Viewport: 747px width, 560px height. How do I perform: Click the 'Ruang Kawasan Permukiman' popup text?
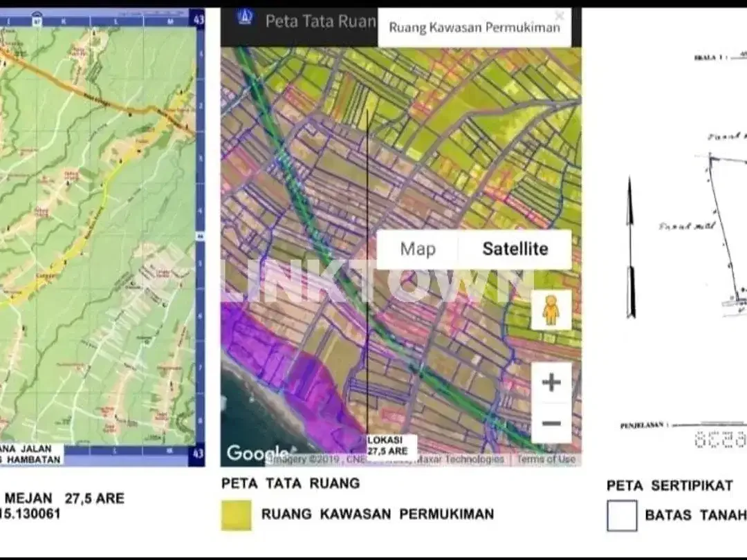click(474, 28)
